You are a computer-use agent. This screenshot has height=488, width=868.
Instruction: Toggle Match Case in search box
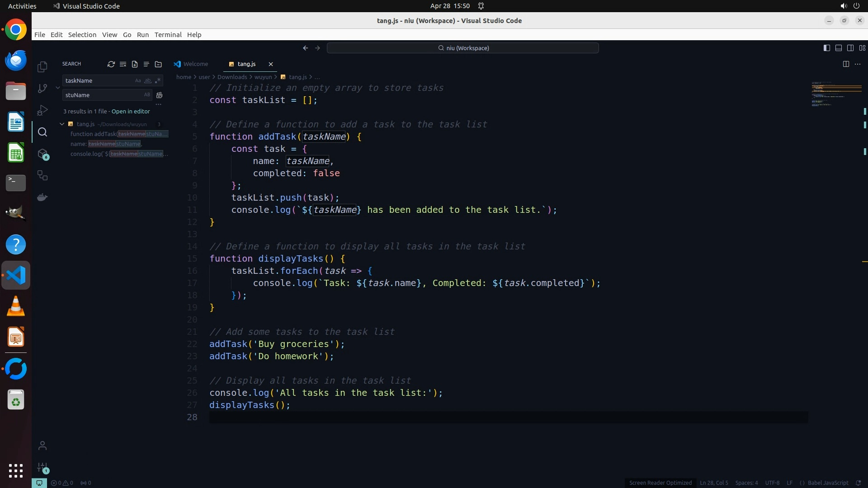pos(138,80)
